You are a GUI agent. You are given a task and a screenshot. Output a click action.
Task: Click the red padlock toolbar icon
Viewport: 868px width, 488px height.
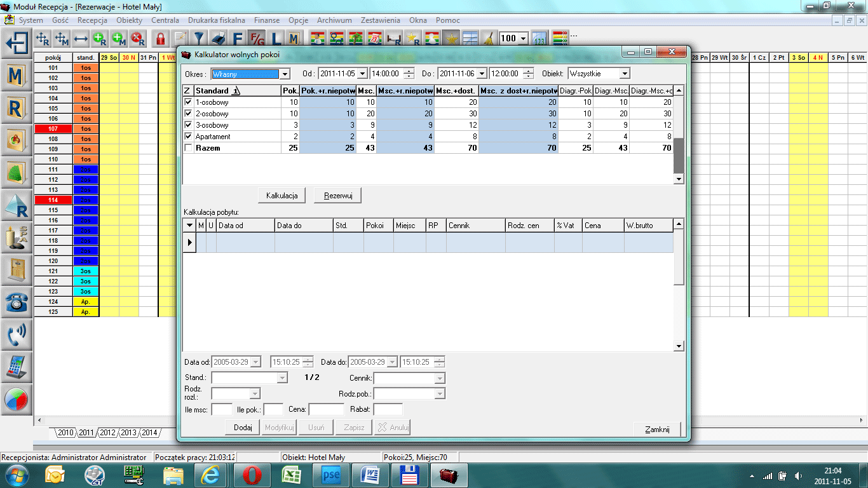(160, 38)
